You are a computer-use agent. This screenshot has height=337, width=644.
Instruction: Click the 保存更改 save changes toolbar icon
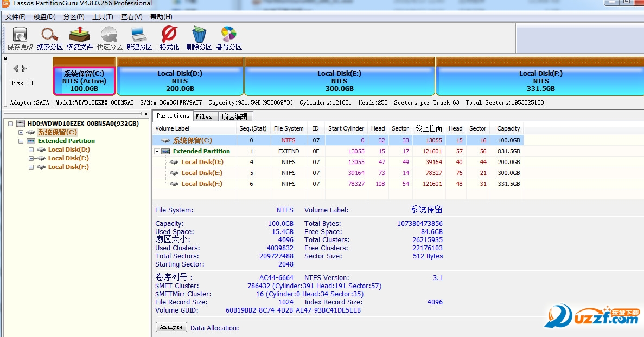[20, 35]
